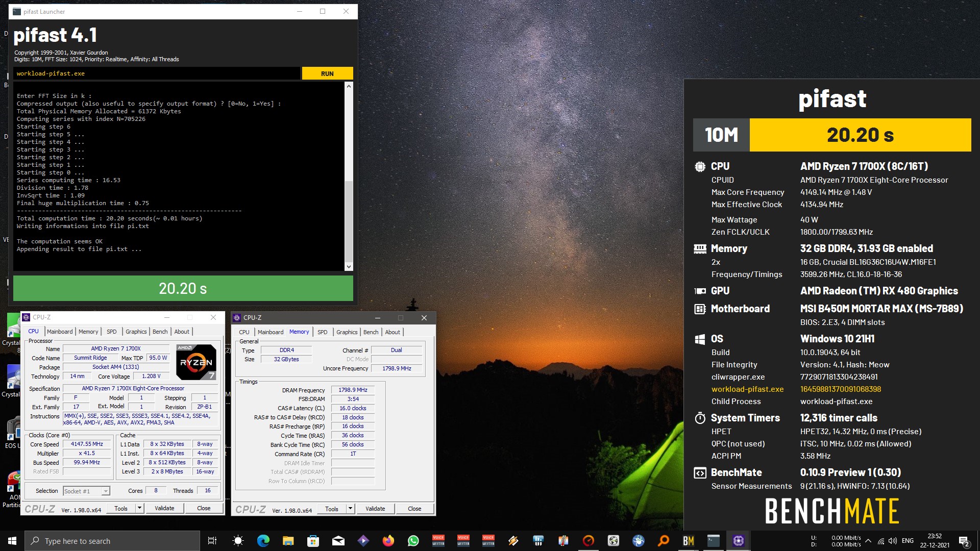Open SPD tab in left CPU-Z window
Image resolution: width=980 pixels, height=551 pixels.
112,332
